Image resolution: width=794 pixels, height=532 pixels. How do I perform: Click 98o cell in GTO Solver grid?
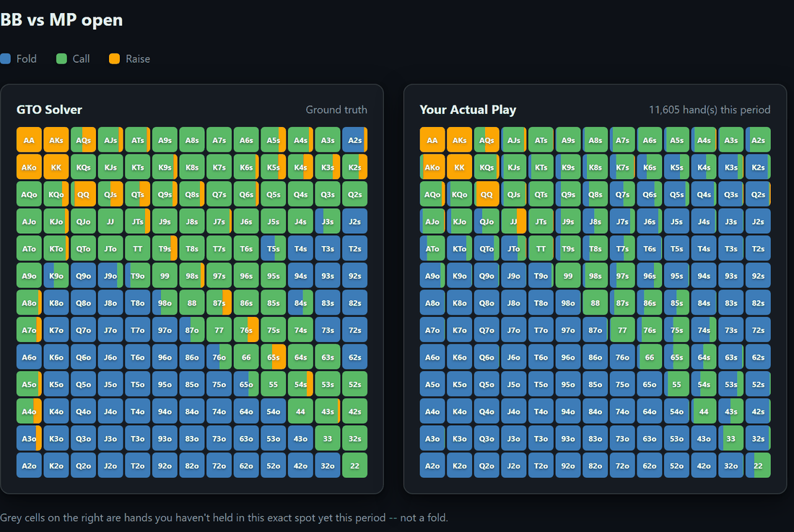pos(165,302)
